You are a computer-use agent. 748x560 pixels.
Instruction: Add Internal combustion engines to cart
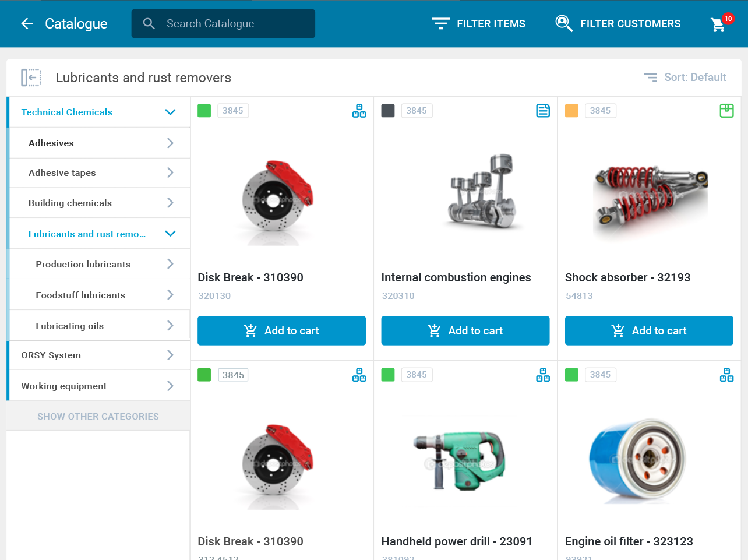click(465, 330)
